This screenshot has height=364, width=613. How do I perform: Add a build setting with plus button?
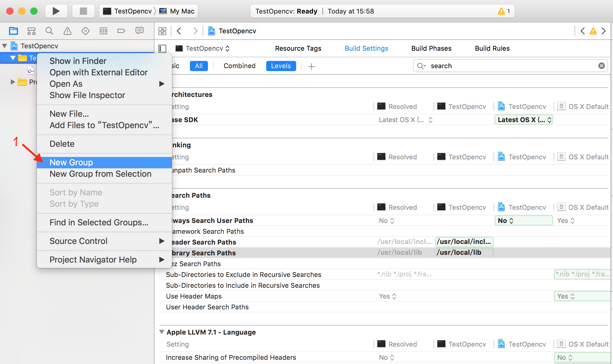click(311, 66)
